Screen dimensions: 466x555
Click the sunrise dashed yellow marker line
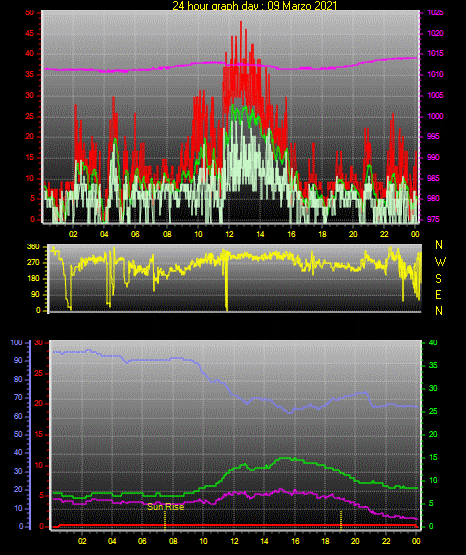pyautogui.click(x=165, y=520)
